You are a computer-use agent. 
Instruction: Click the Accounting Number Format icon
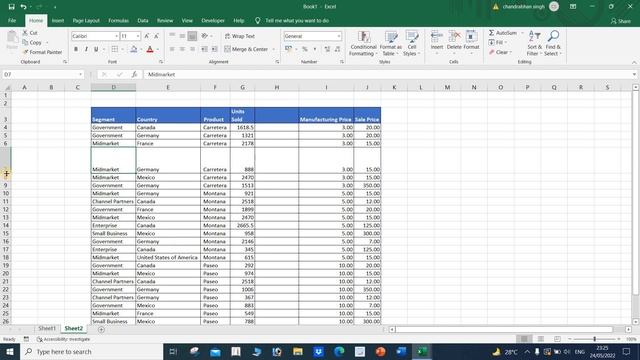click(289, 49)
